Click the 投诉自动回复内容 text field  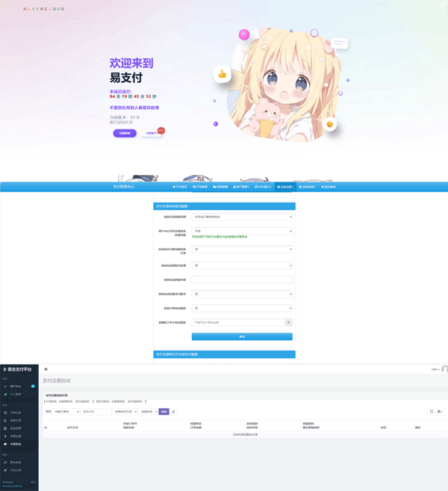point(242,280)
